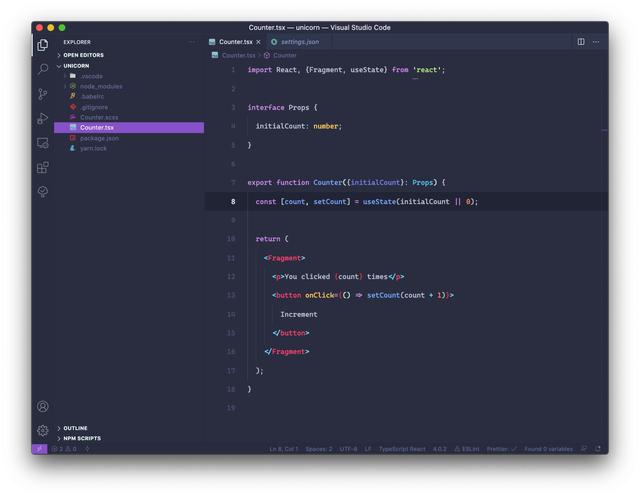Collapse the UNICORN folder section
This screenshot has height=496, width=640.
point(76,66)
